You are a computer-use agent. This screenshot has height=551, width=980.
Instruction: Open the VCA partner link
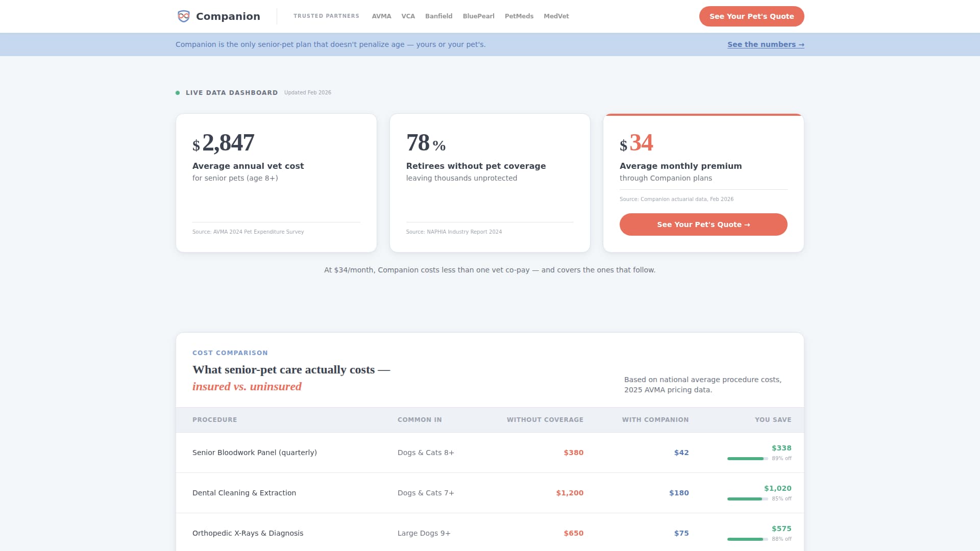[408, 16]
